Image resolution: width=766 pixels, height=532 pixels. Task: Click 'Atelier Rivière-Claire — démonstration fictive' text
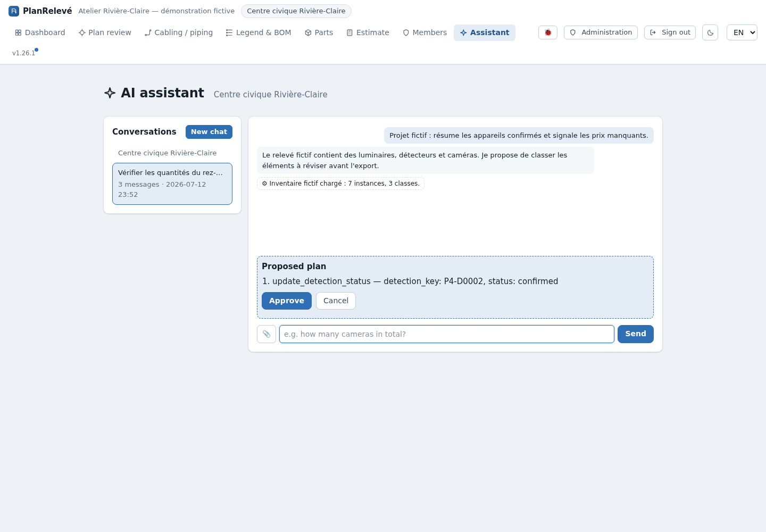tap(156, 11)
